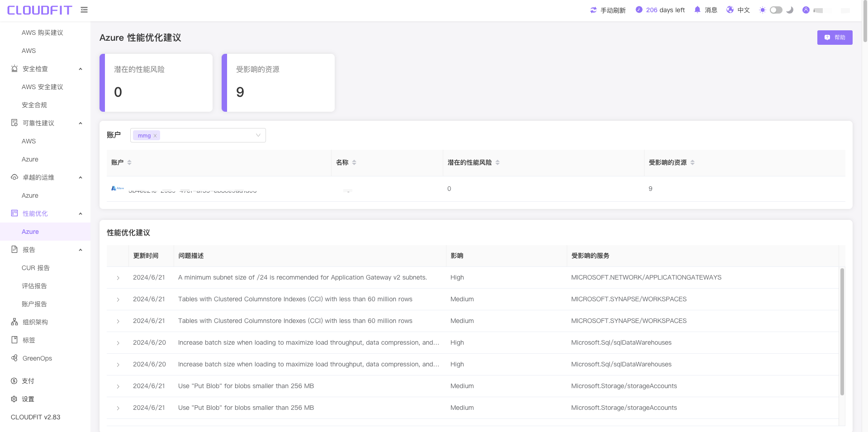
Task: Toggle the dark mode switch
Action: point(776,10)
